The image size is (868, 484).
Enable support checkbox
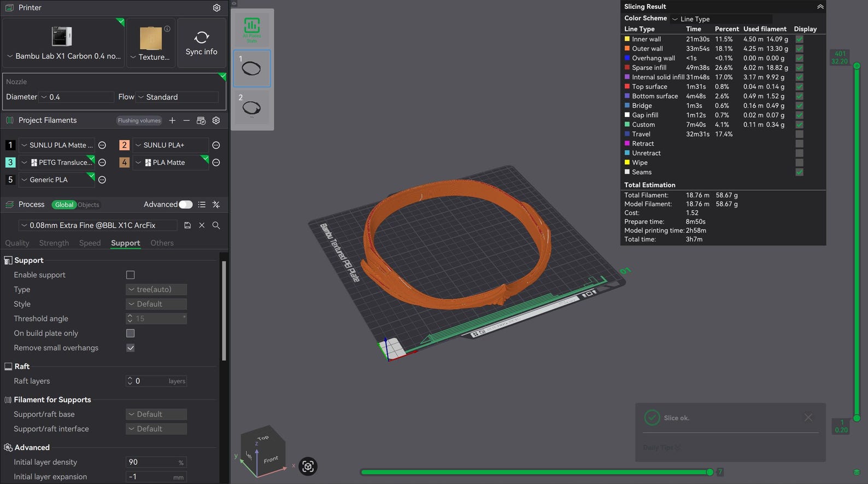coord(130,275)
